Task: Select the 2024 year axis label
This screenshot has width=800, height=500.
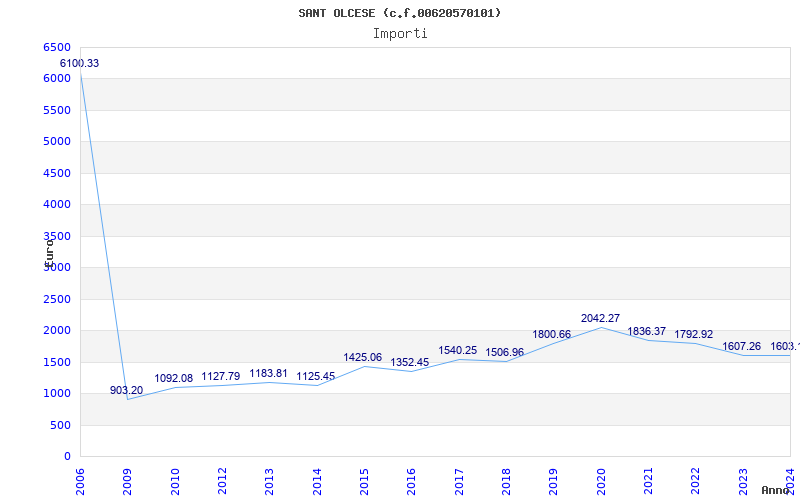Action: click(790, 480)
